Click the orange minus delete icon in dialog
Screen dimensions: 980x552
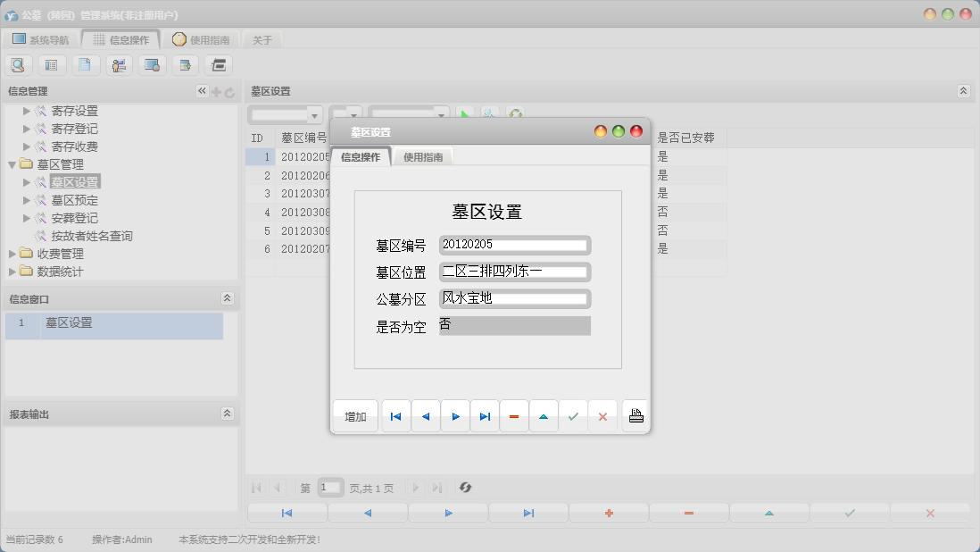tap(514, 416)
